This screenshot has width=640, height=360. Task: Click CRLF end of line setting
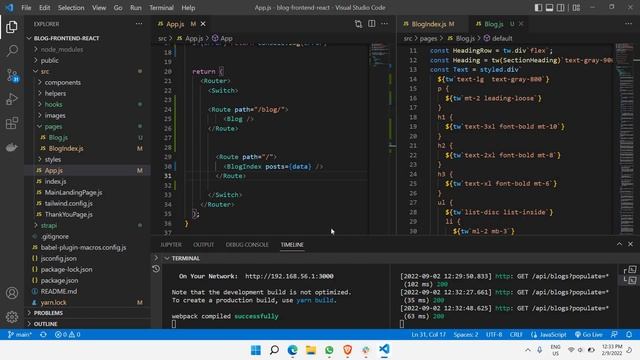pyautogui.click(x=516, y=334)
